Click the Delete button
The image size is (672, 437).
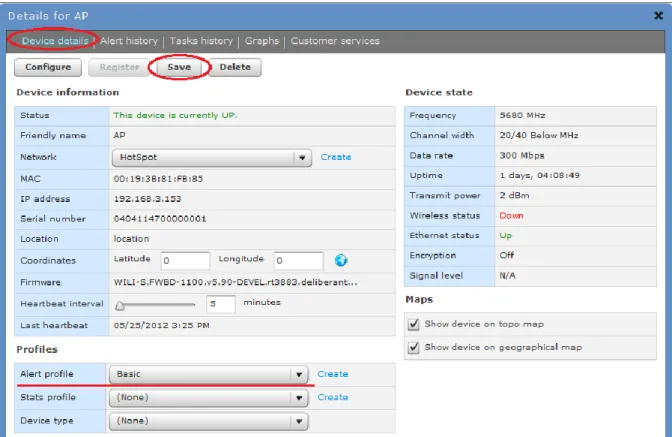(235, 67)
